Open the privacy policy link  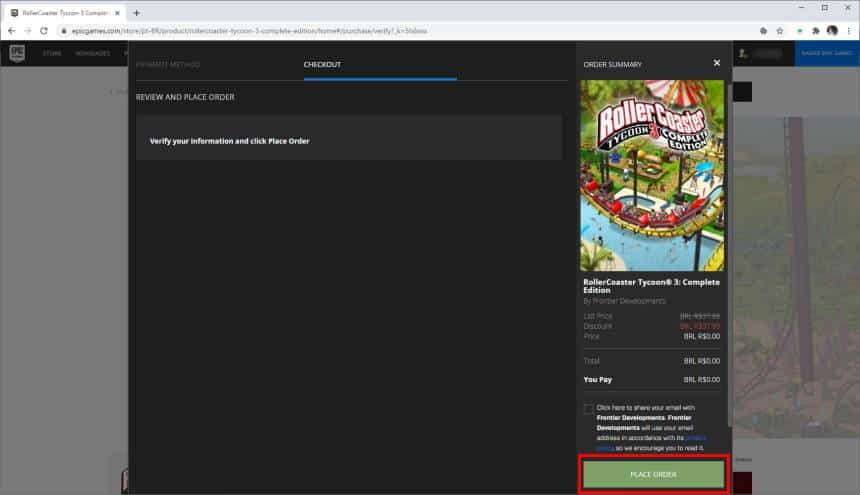[x=695, y=438]
